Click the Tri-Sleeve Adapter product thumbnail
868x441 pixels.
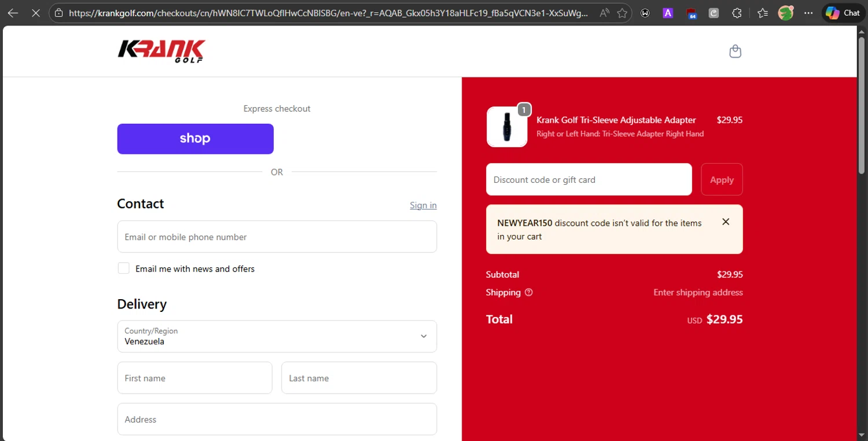[507, 127]
